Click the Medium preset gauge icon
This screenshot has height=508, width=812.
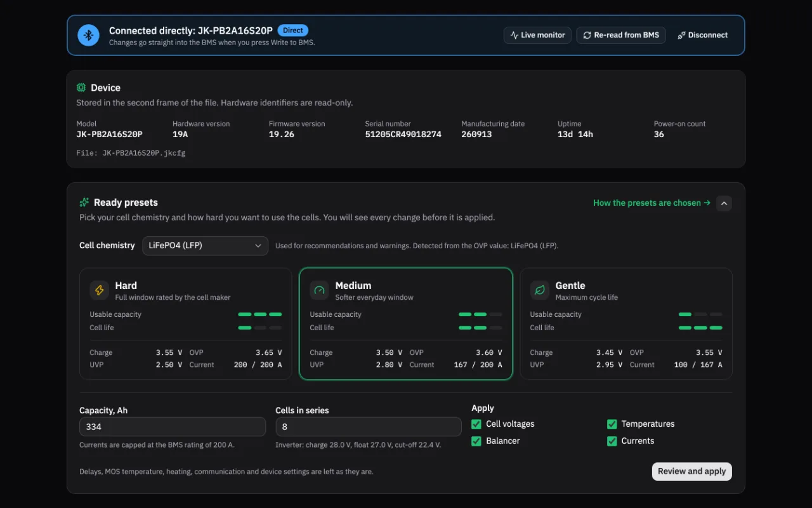coord(320,290)
